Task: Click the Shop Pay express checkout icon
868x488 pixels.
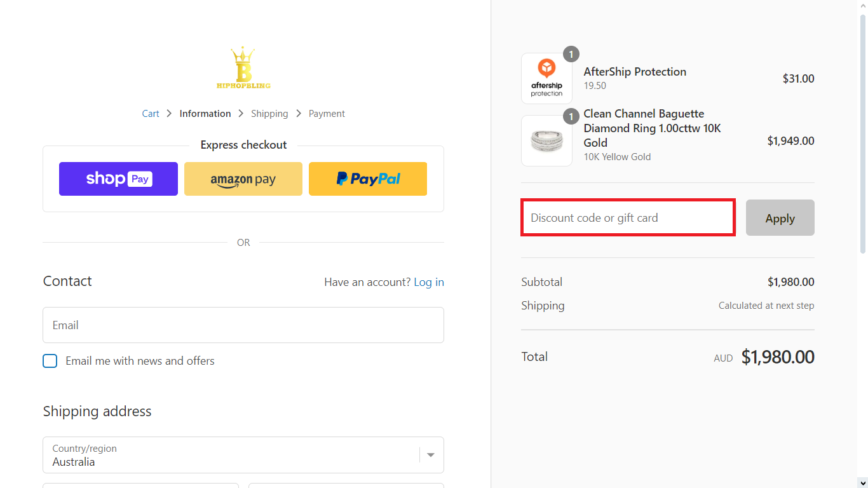Action: point(118,179)
